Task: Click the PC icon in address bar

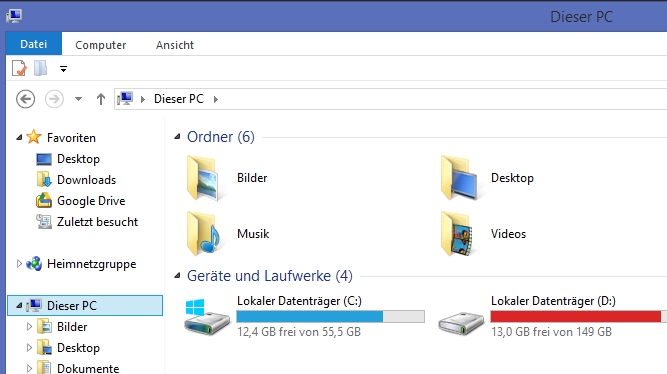Action: pos(125,99)
